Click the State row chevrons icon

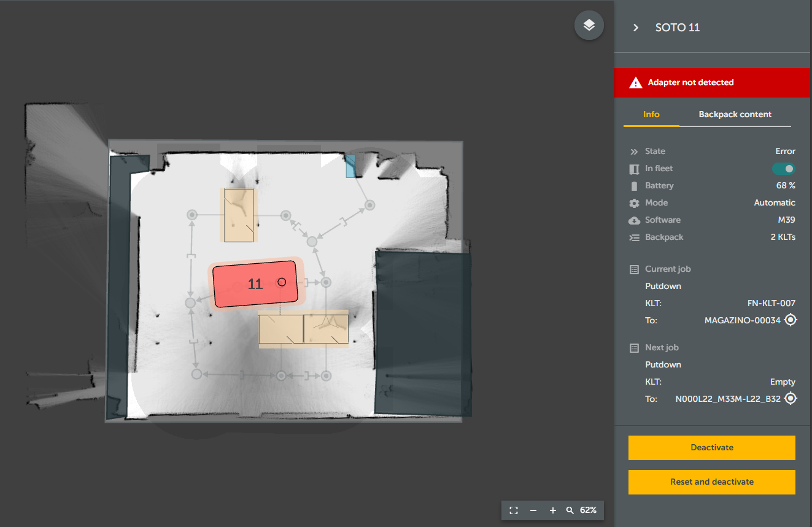coord(635,152)
